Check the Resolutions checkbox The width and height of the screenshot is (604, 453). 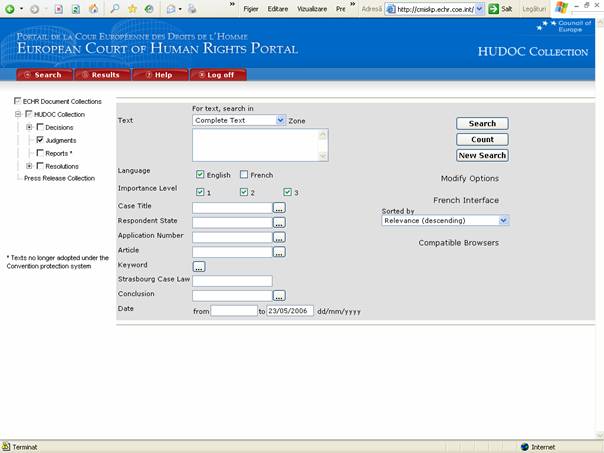click(40, 166)
